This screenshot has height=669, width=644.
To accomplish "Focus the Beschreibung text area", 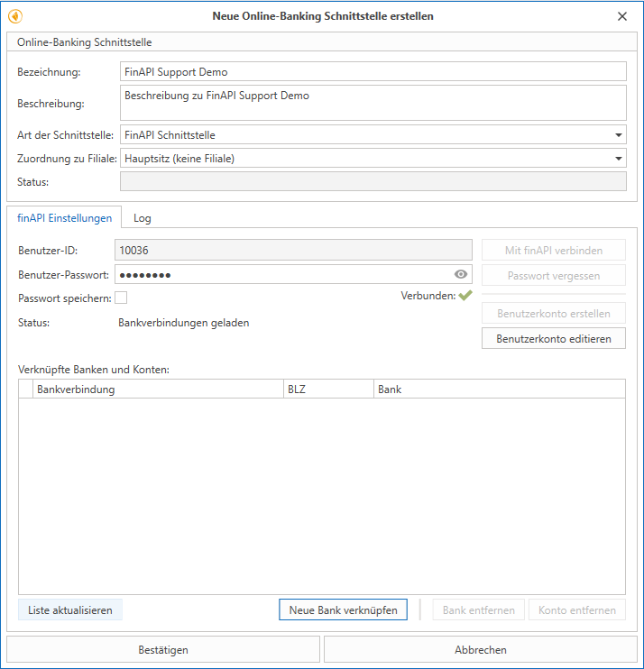I will coord(373,103).
